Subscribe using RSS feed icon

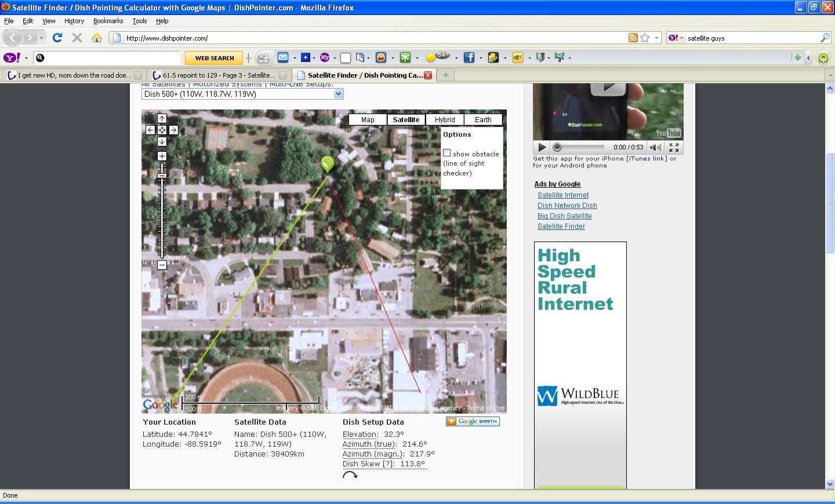pos(633,38)
